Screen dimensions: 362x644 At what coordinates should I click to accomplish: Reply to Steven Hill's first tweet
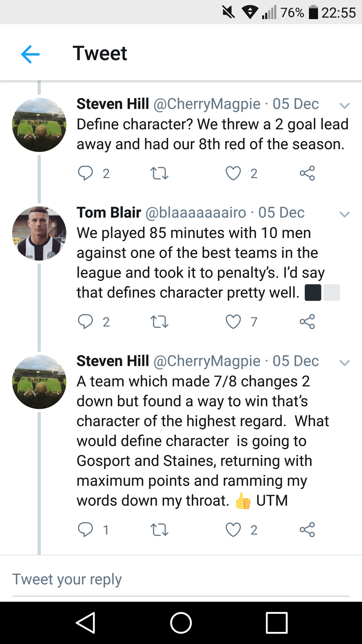pyautogui.click(x=85, y=173)
